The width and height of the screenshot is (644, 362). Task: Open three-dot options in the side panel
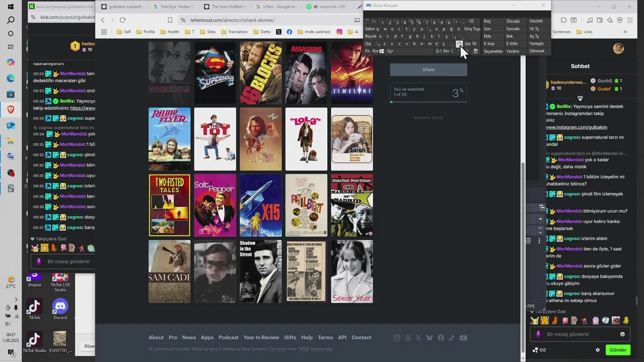(539, 241)
